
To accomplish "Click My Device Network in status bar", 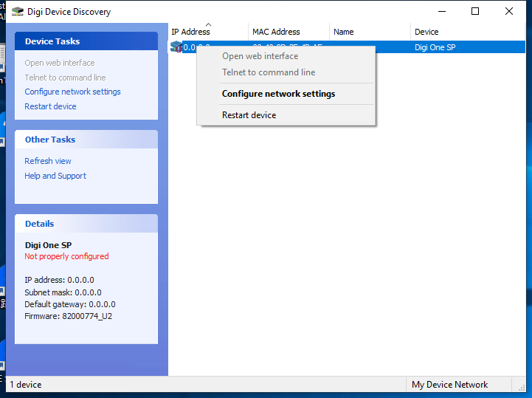I will point(449,385).
